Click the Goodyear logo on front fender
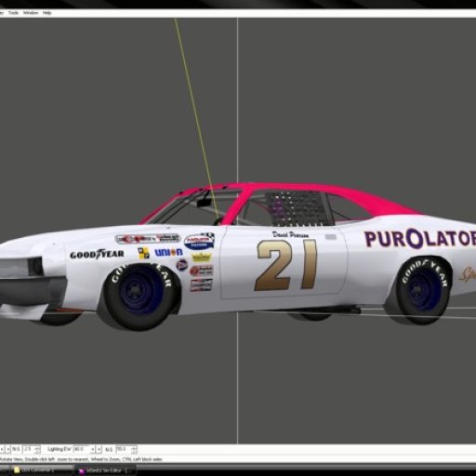Image resolution: width=476 pixels, height=476 pixels. click(x=97, y=254)
